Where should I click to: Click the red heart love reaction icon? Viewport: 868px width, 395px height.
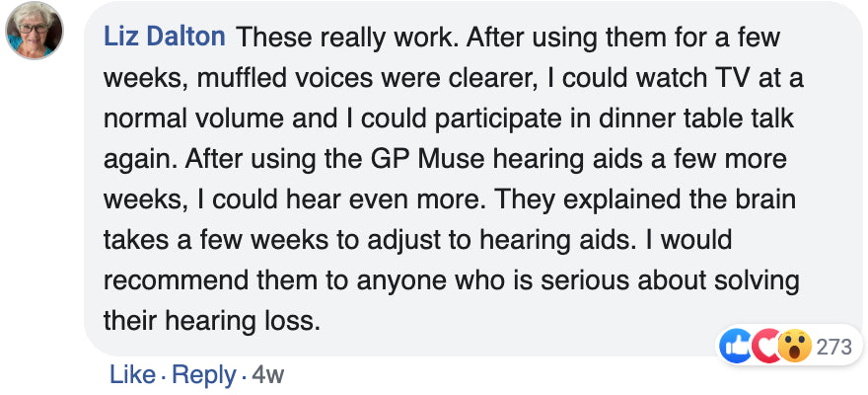point(765,346)
